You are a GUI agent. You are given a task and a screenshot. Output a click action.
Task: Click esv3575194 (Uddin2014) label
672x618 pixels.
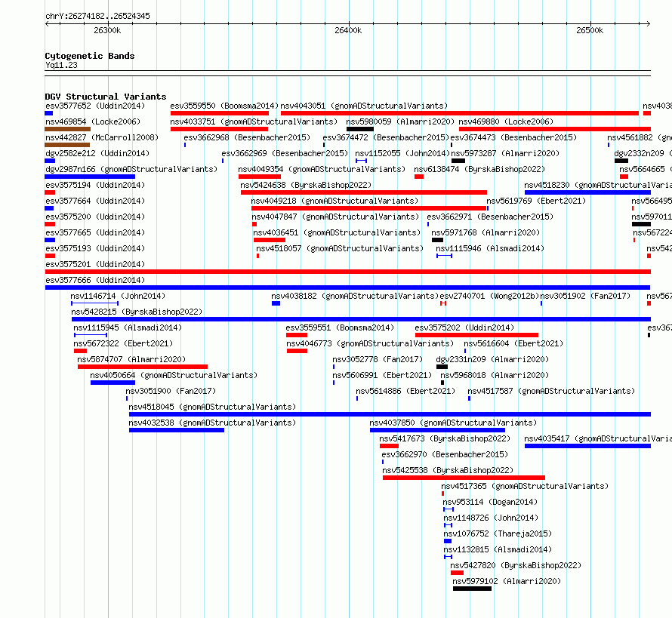coord(95,185)
